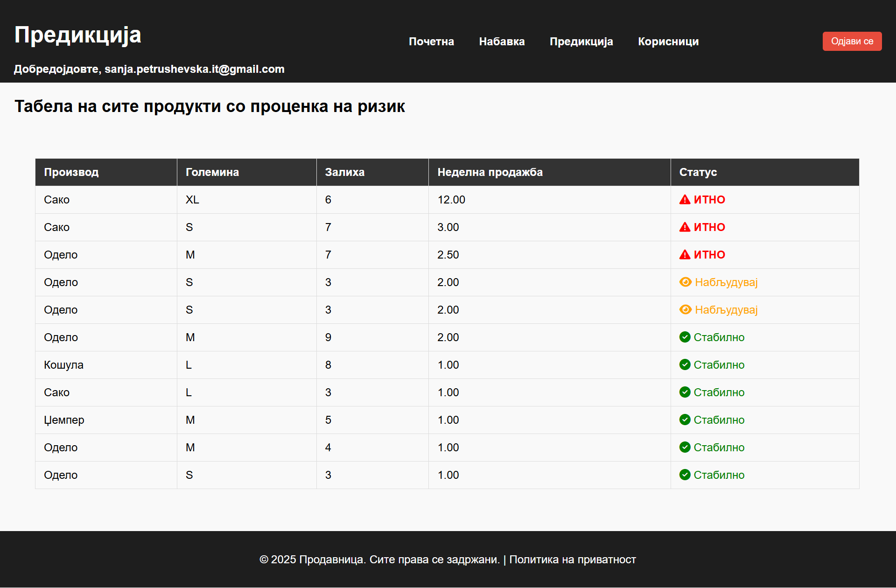Viewport: 896px width, 588px height.
Task: Click green checkmark in Сако L row
Action: (685, 392)
